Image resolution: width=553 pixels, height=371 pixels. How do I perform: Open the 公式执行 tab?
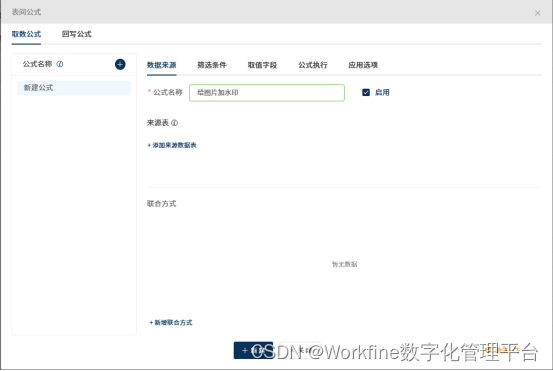312,65
